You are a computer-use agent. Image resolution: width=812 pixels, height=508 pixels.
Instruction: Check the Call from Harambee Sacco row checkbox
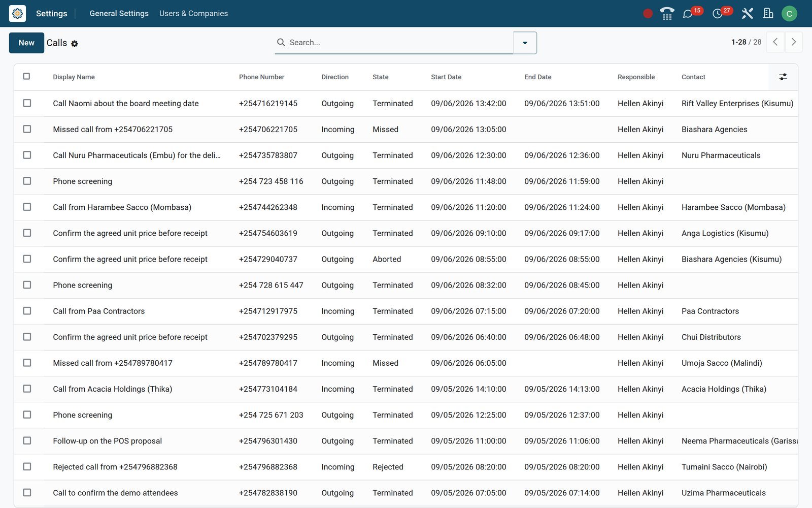[27, 207]
